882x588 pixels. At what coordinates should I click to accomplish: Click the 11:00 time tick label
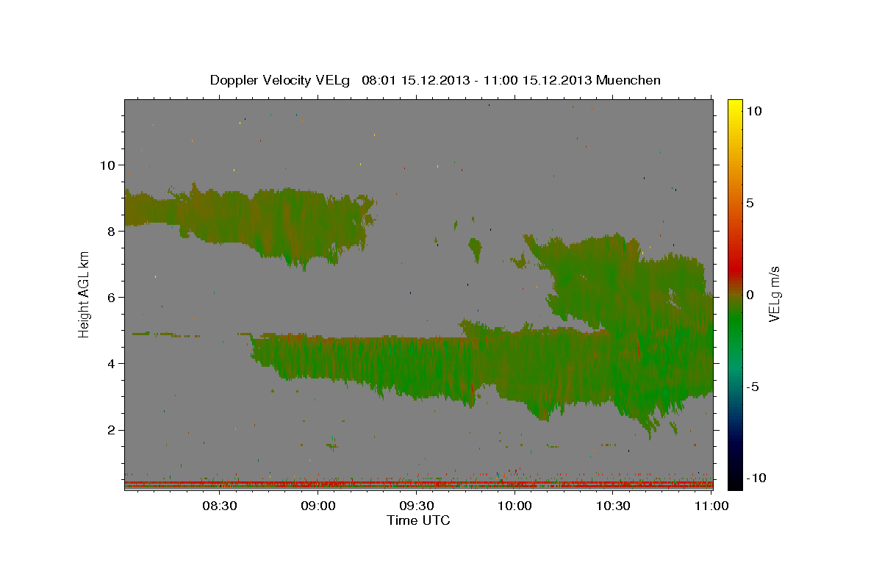pyautogui.click(x=711, y=506)
